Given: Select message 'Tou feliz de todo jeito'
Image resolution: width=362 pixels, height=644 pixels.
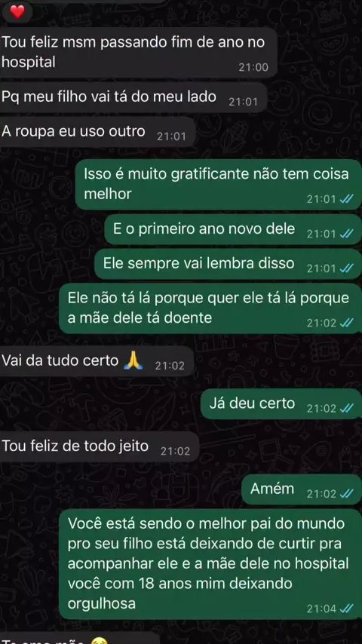Looking at the screenshot, I should [100, 447].
